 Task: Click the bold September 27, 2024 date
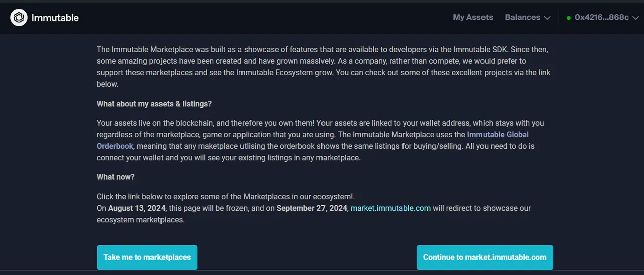click(312, 208)
